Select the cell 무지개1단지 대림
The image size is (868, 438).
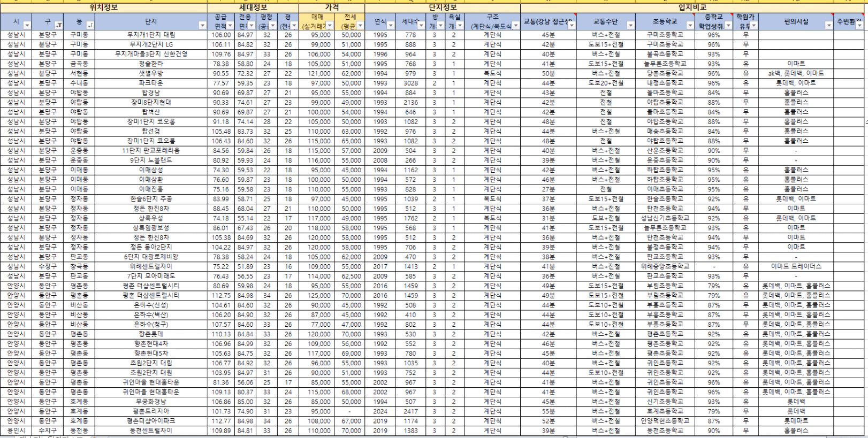click(151, 35)
